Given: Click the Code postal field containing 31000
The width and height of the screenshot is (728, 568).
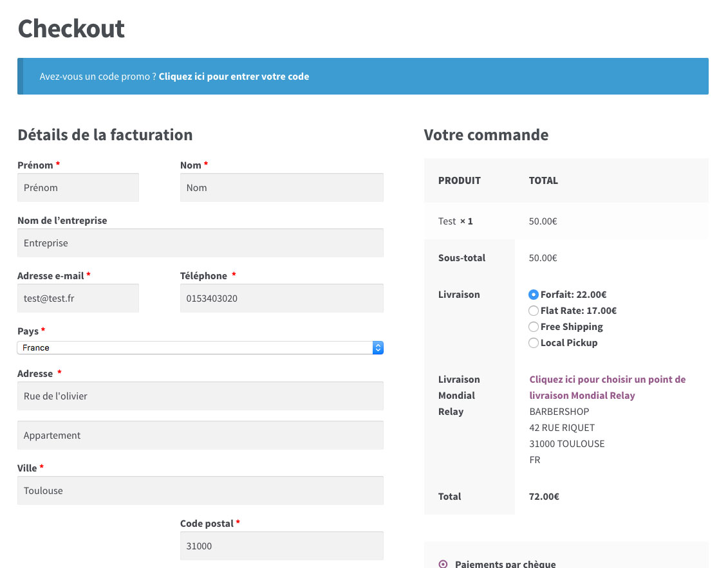Looking at the screenshot, I should (x=281, y=545).
